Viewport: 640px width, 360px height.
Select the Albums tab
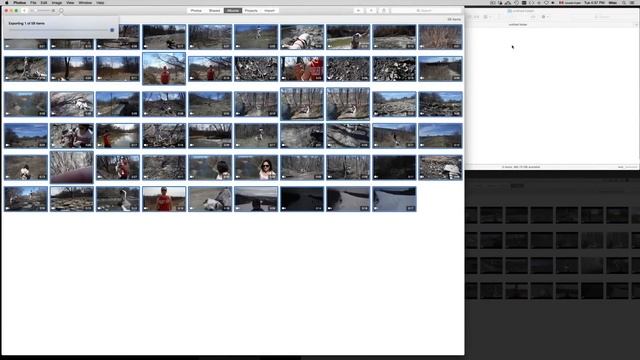233,11
